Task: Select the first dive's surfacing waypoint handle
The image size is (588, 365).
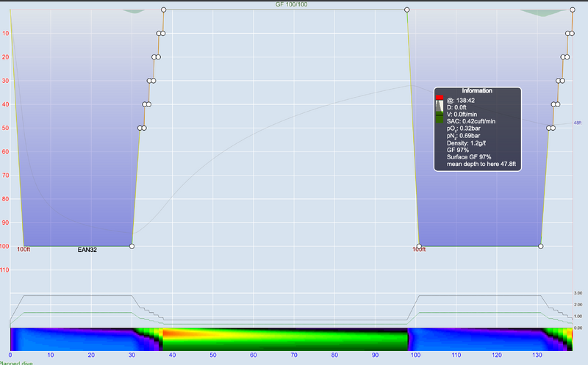Action: (x=163, y=10)
